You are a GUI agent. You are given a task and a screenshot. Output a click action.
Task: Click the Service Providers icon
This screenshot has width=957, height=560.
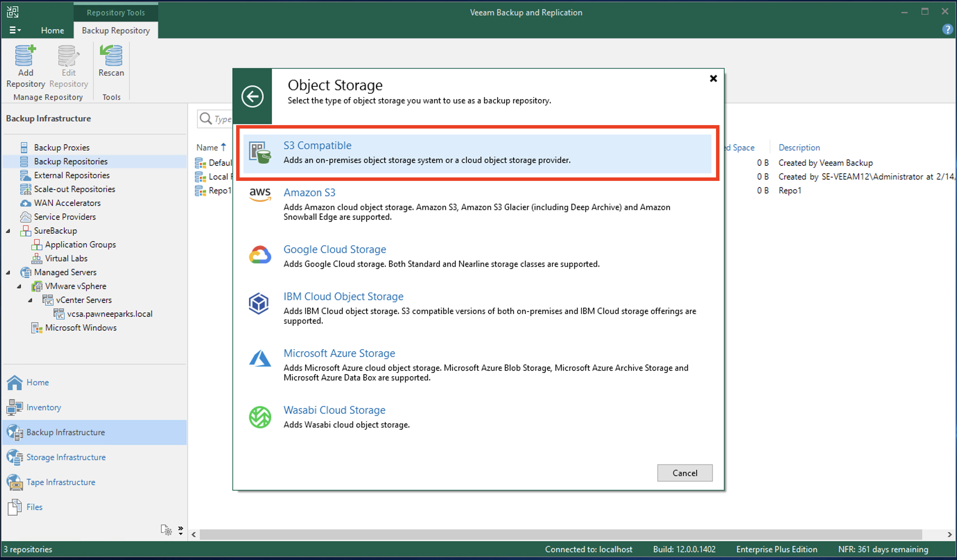point(25,217)
